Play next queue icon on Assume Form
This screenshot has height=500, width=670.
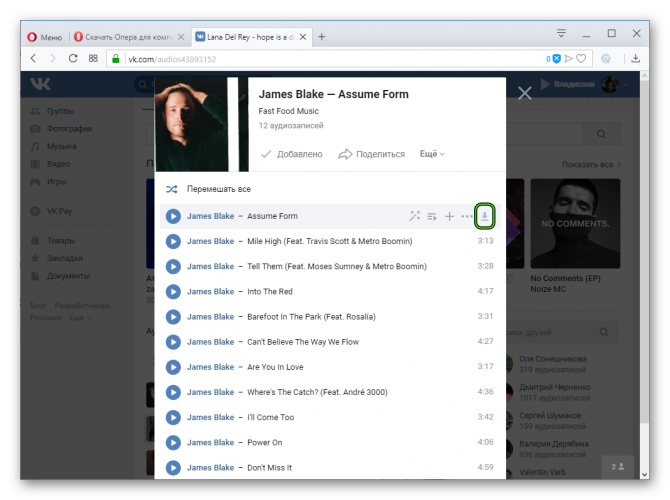point(432,216)
